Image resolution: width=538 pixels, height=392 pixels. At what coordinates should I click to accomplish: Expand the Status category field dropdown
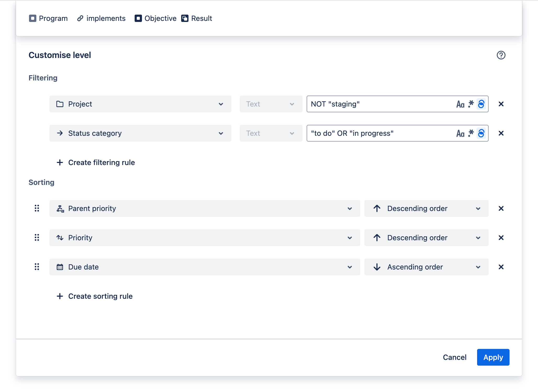pos(140,133)
